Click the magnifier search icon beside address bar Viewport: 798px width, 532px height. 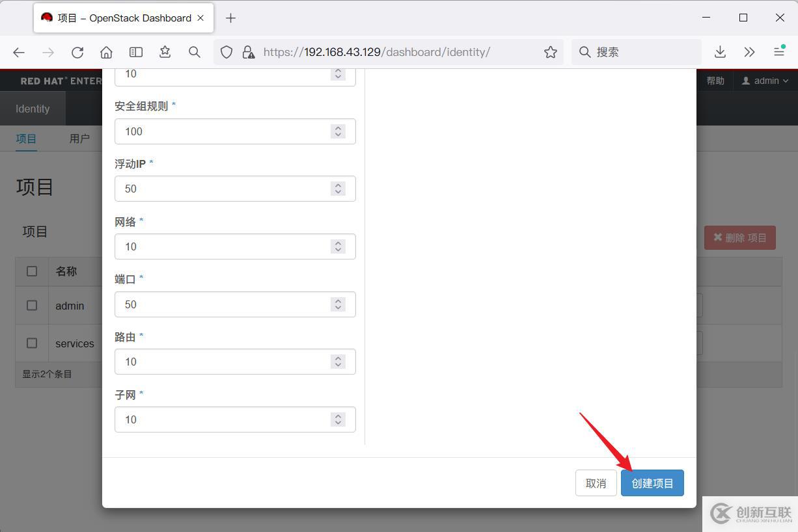194,52
